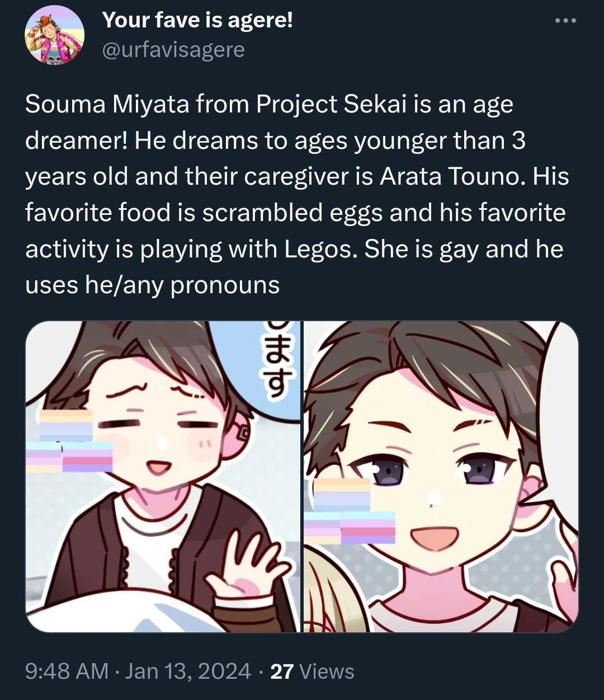
Task: Click the tweet text mentioning "he/any pronouns"
Action: coord(182,285)
